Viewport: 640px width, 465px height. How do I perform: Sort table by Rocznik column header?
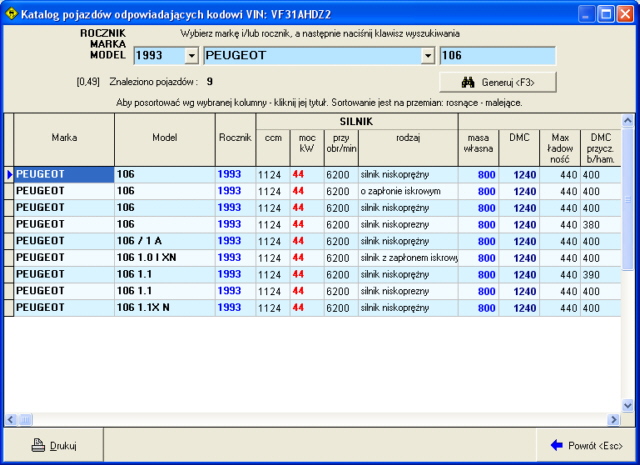[x=235, y=138]
